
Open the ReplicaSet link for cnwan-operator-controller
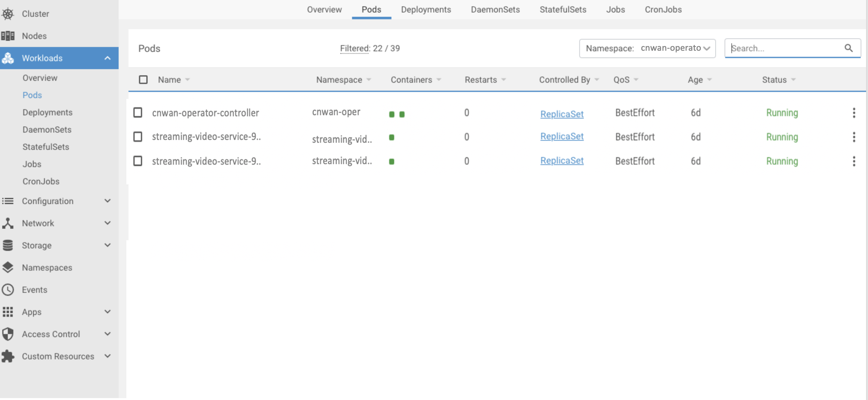coord(562,114)
